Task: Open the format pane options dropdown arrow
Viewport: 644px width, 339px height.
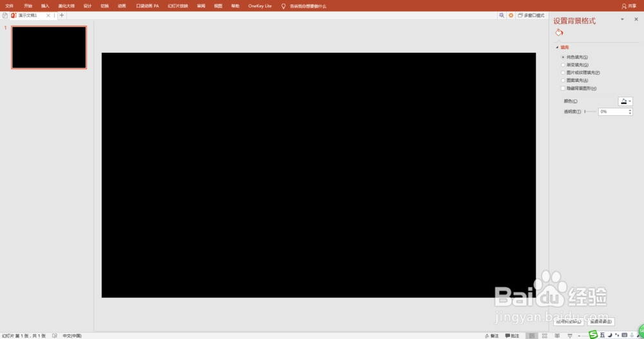Action: pos(622,19)
